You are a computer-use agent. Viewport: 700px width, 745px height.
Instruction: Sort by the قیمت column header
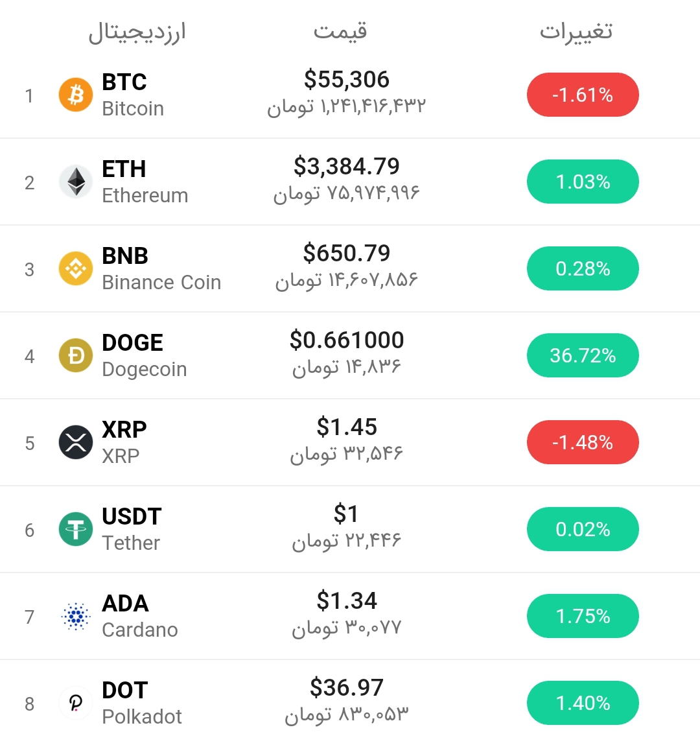[340, 30]
